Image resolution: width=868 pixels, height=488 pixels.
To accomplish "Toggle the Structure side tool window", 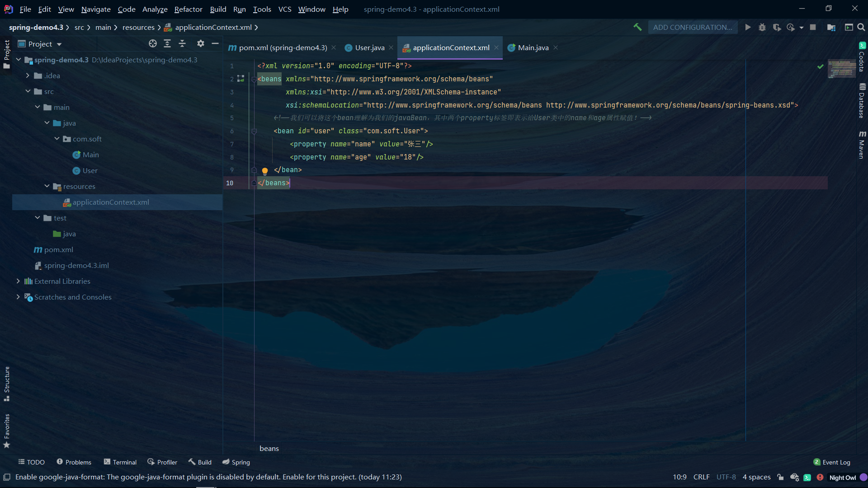I will click(x=6, y=384).
